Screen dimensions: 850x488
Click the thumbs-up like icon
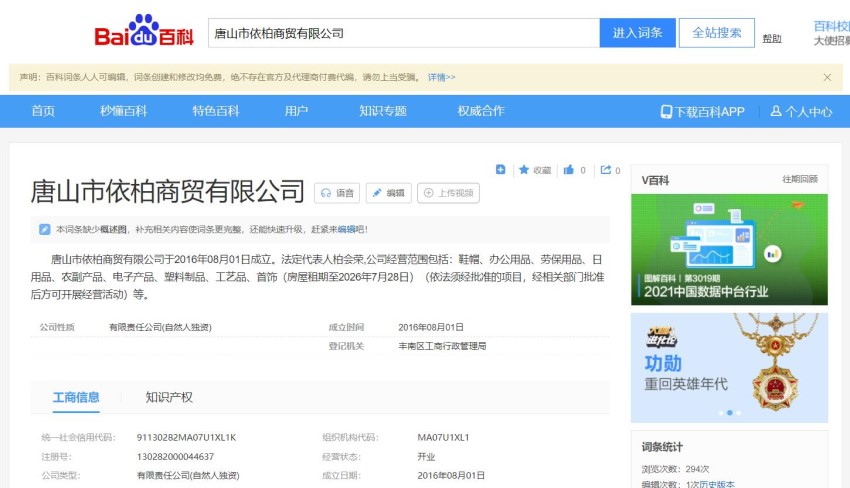568,170
